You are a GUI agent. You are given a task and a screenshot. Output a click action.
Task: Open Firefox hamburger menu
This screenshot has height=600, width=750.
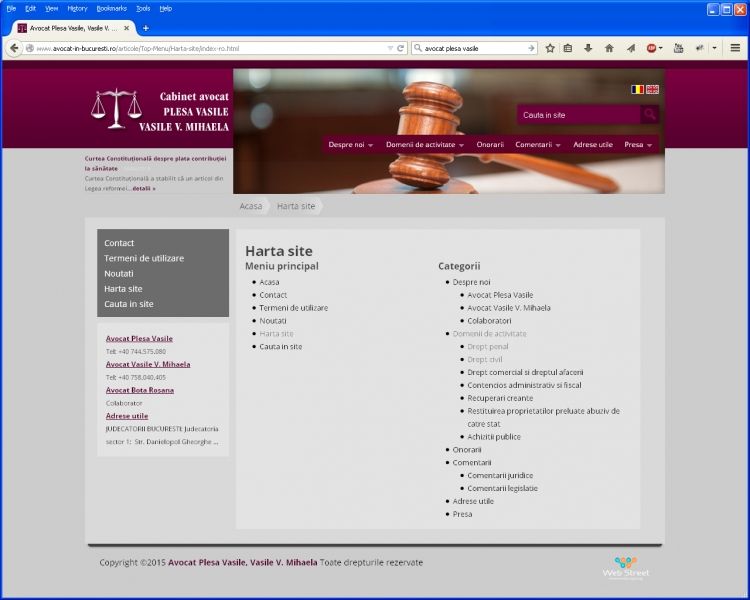click(x=735, y=48)
